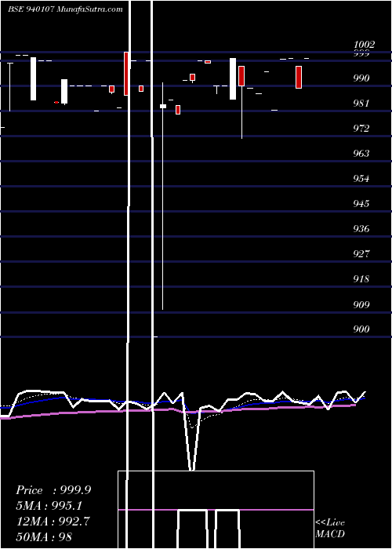The width and height of the screenshot is (392, 549).
Task: Click the 1002 price axis label
Action: pyautogui.click(x=364, y=45)
